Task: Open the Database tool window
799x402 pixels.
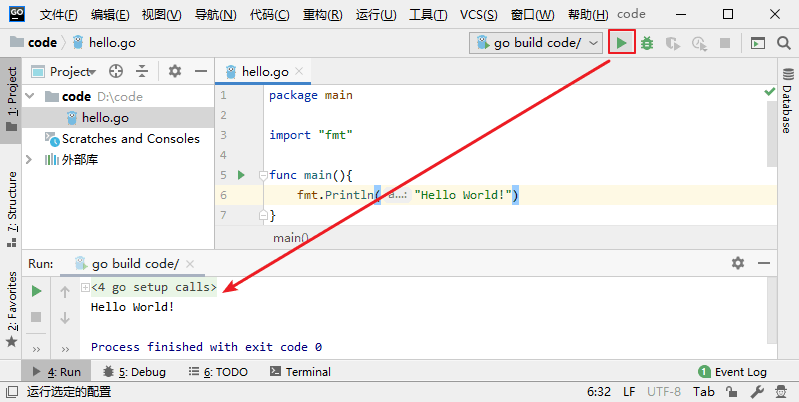Action: [x=788, y=100]
